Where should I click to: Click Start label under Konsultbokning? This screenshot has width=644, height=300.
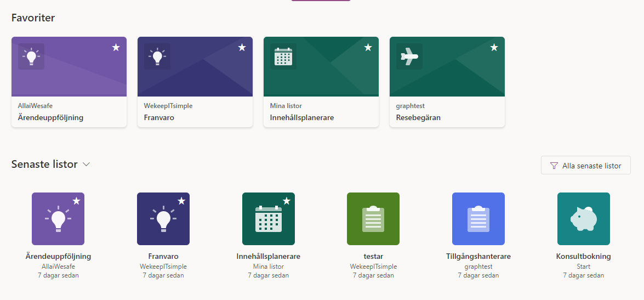[x=584, y=267]
